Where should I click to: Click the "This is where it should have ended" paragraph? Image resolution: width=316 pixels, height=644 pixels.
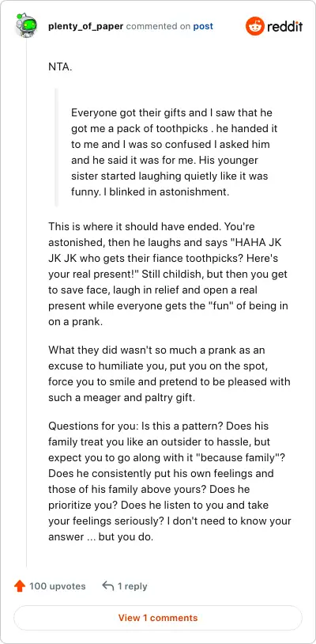168,275
